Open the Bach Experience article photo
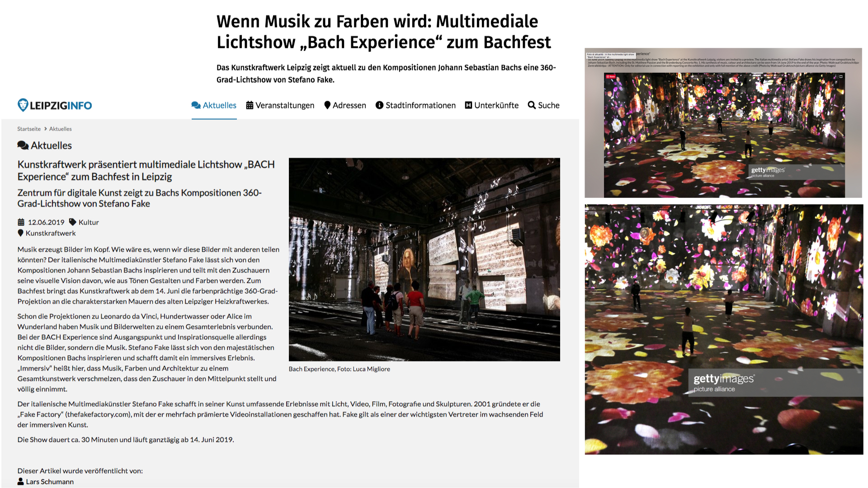The image size is (868, 488). (424, 259)
